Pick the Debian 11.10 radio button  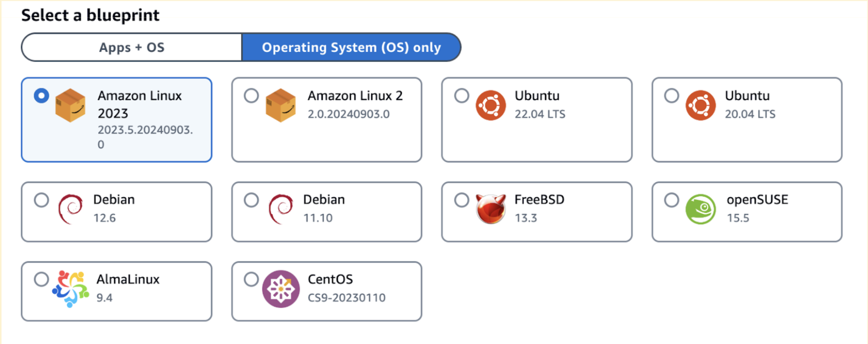(251, 200)
